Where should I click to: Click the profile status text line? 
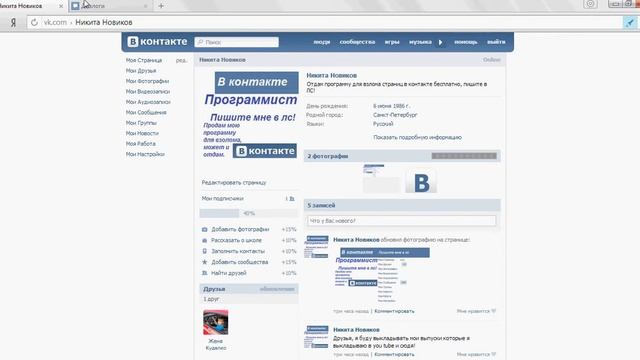pos(397,87)
